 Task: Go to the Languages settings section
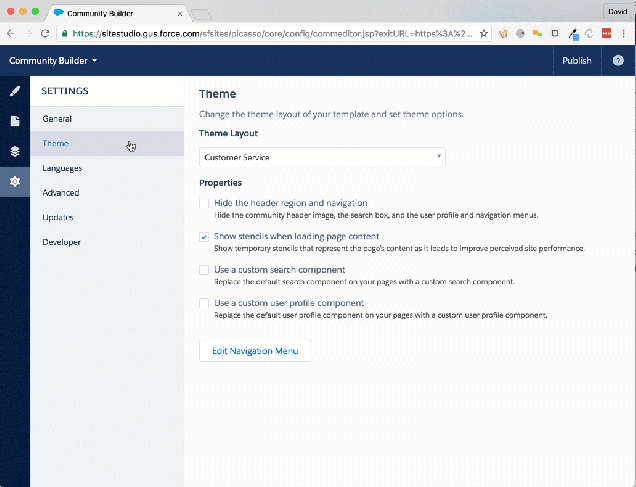point(62,168)
